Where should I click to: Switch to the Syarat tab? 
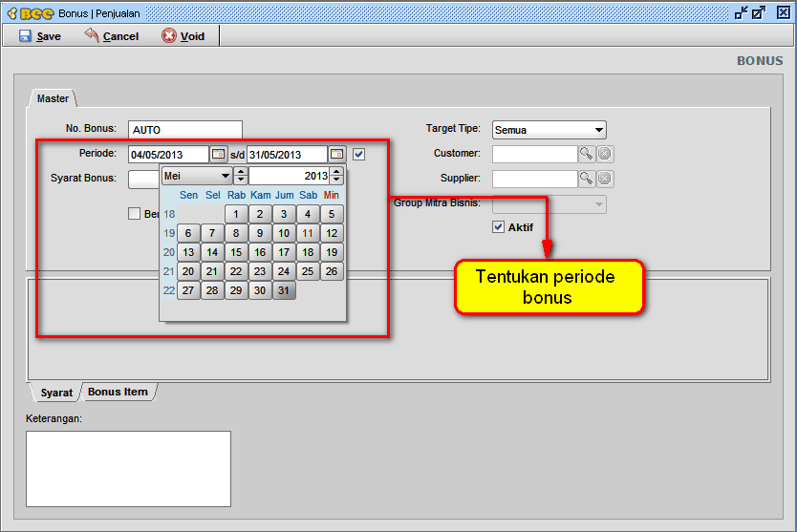click(x=56, y=393)
